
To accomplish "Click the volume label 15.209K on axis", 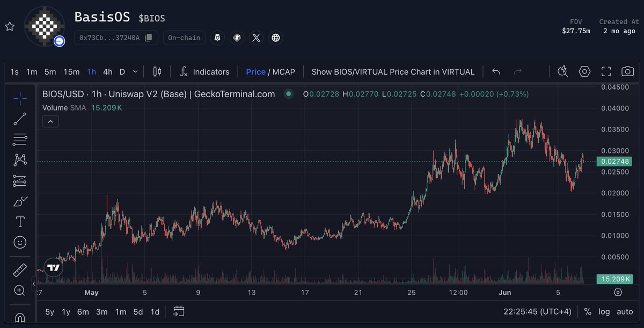I will [x=614, y=279].
